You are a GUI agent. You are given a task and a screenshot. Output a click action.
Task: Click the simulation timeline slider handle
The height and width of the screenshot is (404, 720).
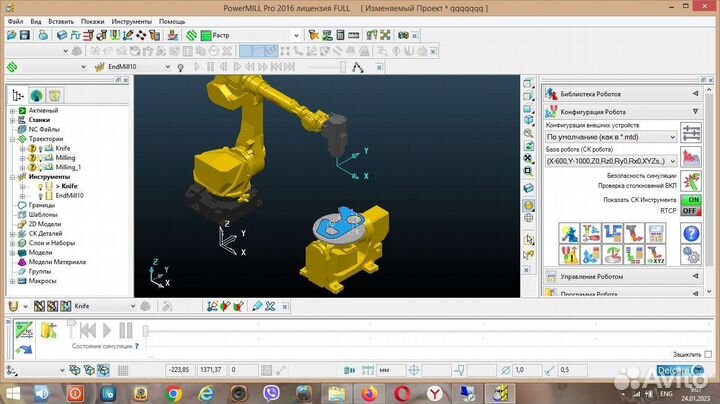click(x=146, y=330)
